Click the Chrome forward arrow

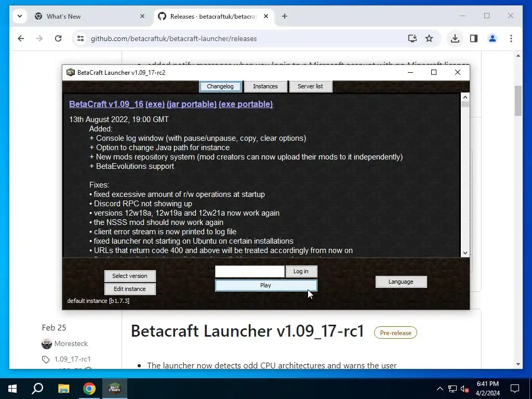point(39,38)
